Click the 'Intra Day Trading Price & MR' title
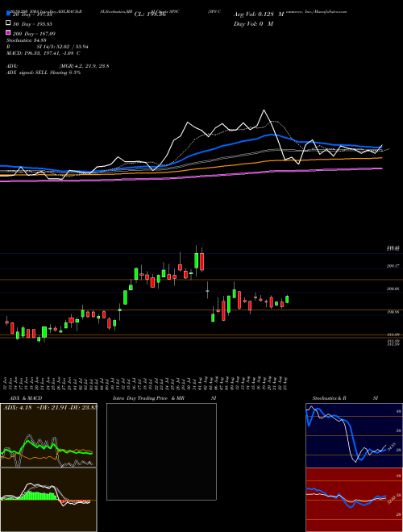Screen dimensions: 403x532 point(148,398)
